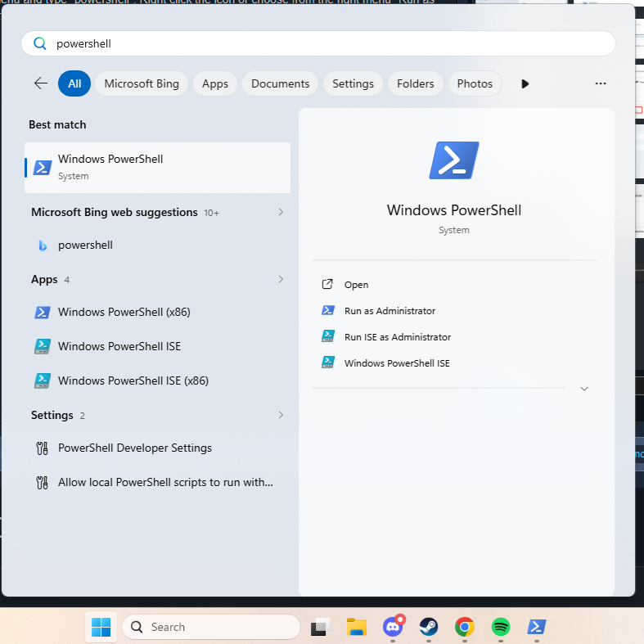The height and width of the screenshot is (644, 644).
Task: Click the large PowerShell logo in preview
Action: point(454,160)
